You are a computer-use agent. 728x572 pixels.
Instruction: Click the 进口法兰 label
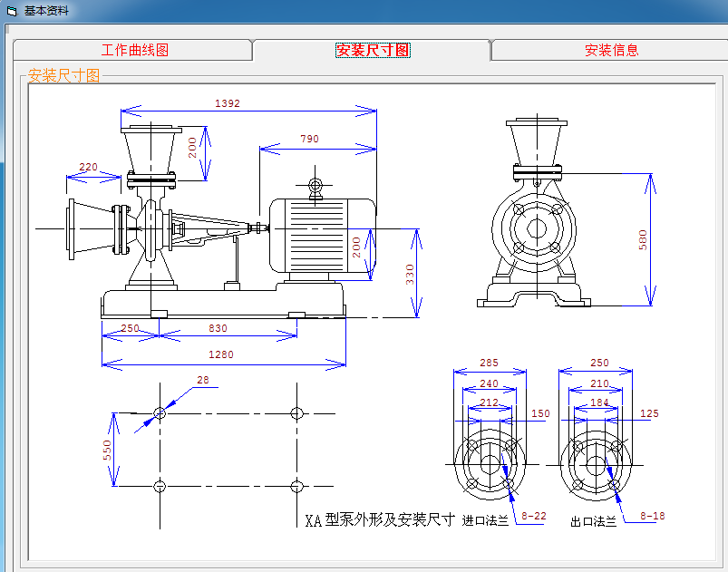(485, 521)
